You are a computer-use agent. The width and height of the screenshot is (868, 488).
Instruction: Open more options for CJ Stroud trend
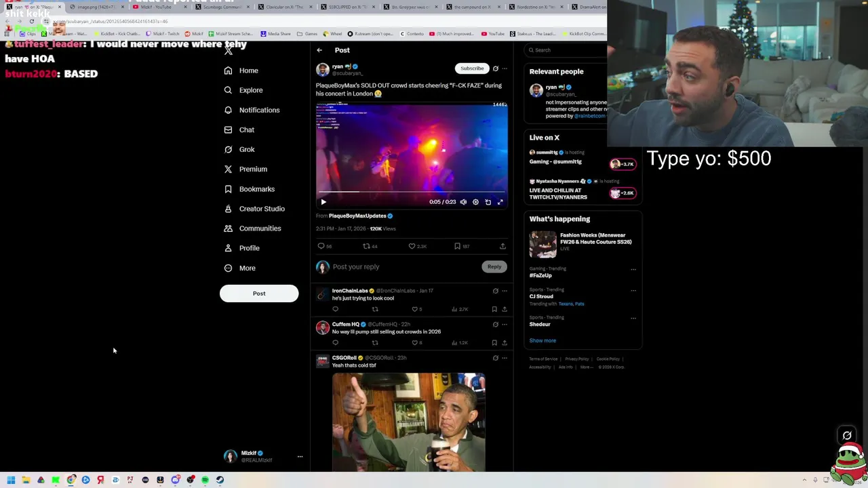[633, 291]
